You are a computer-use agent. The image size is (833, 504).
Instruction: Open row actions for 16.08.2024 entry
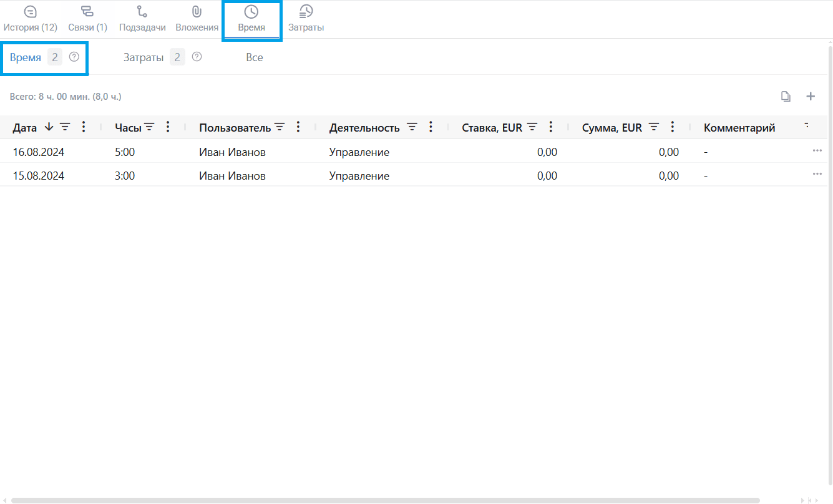817,151
